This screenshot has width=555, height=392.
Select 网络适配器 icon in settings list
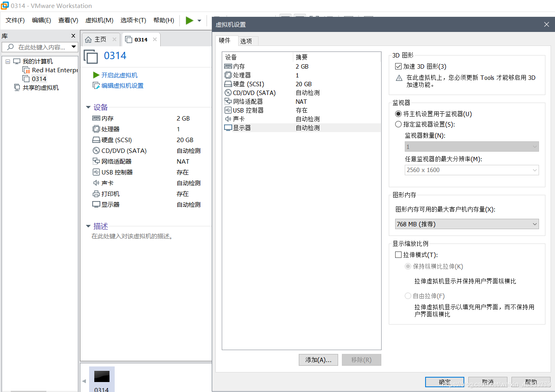[x=228, y=102]
